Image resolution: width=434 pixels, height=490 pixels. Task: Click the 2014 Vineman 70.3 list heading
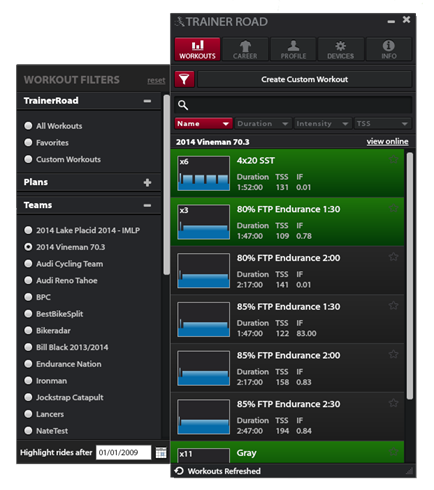212,142
